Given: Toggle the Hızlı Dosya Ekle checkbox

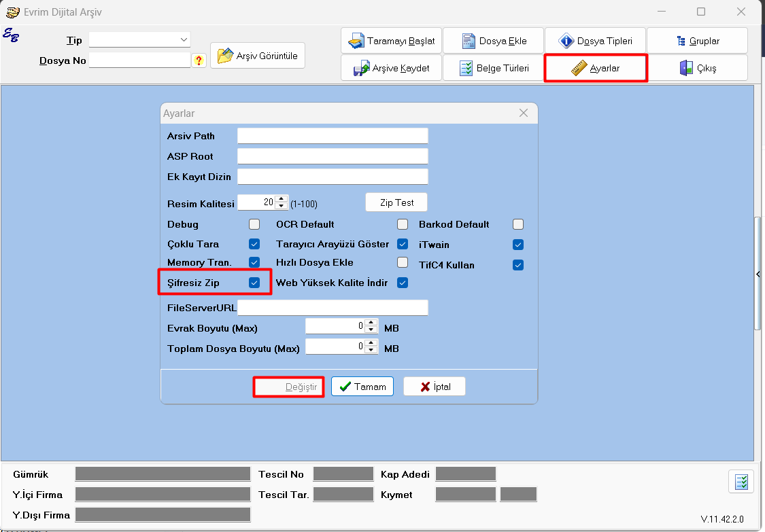Looking at the screenshot, I should tap(403, 262).
